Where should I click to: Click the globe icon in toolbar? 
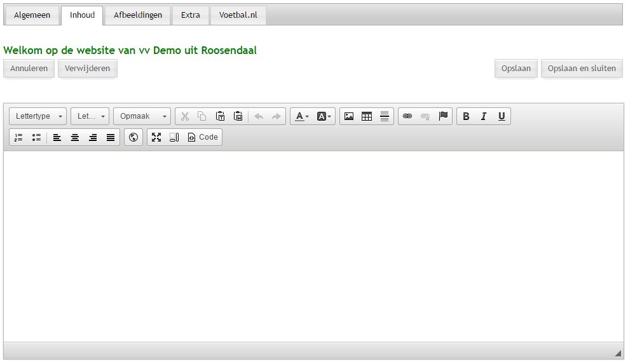[x=133, y=137]
